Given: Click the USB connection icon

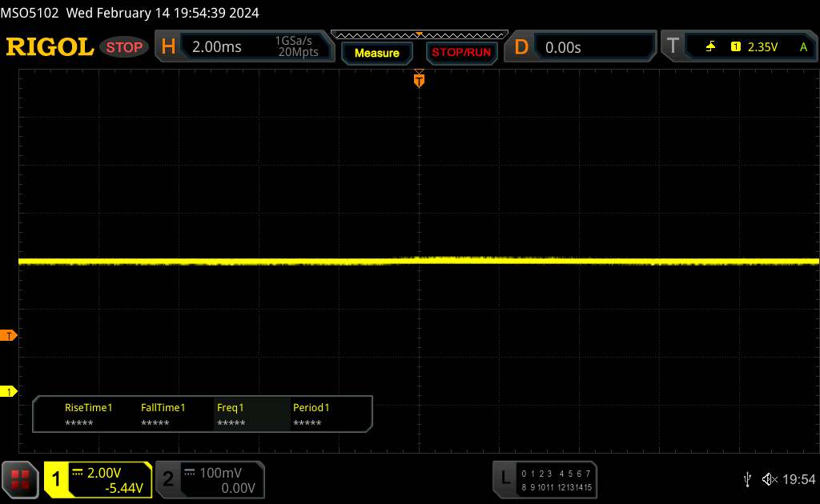Looking at the screenshot, I should pyautogui.click(x=747, y=479).
